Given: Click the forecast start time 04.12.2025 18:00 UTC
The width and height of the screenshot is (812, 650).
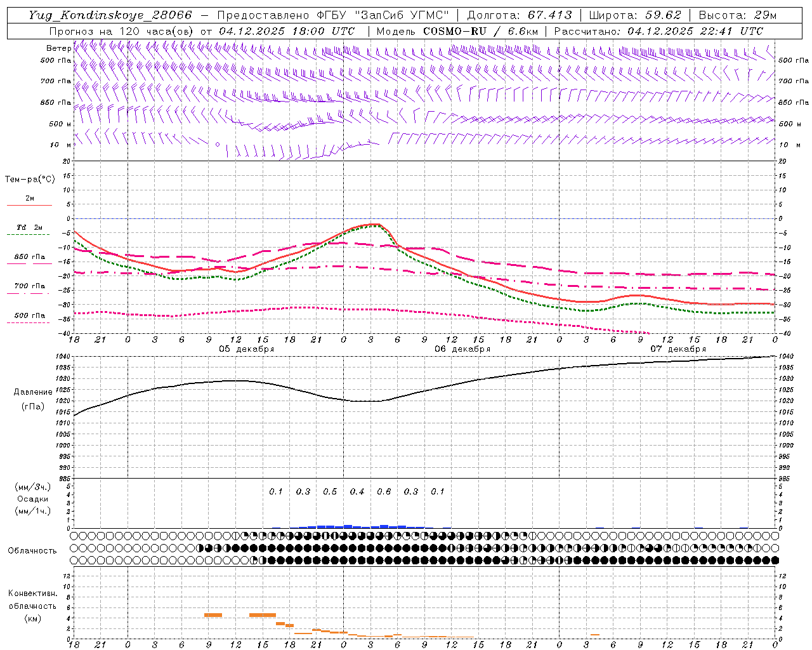Looking at the screenshot, I should click(x=287, y=31).
